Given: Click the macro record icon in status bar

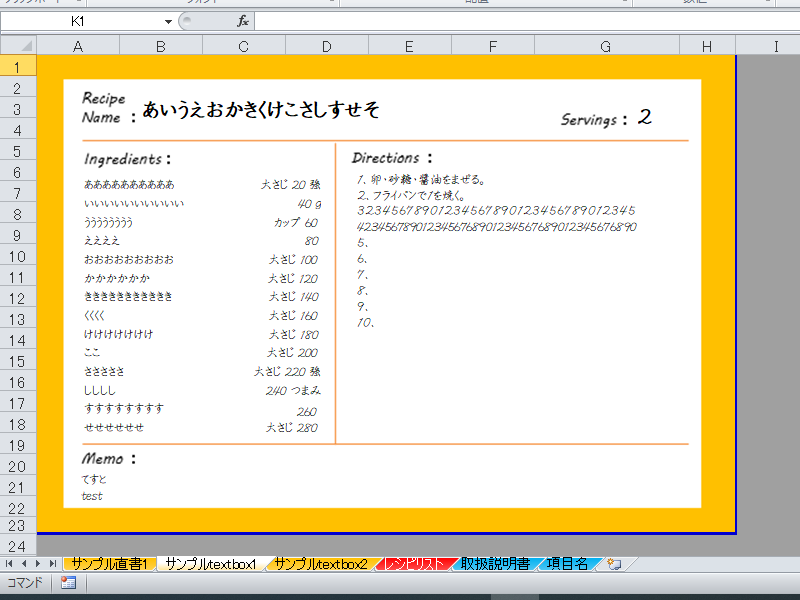Looking at the screenshot, I should click(x=68, y=582).
